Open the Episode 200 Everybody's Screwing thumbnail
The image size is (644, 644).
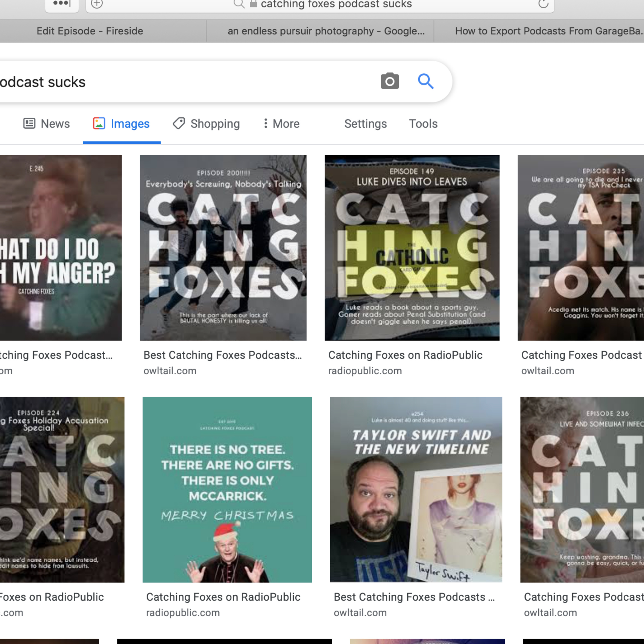coord(223,248)
